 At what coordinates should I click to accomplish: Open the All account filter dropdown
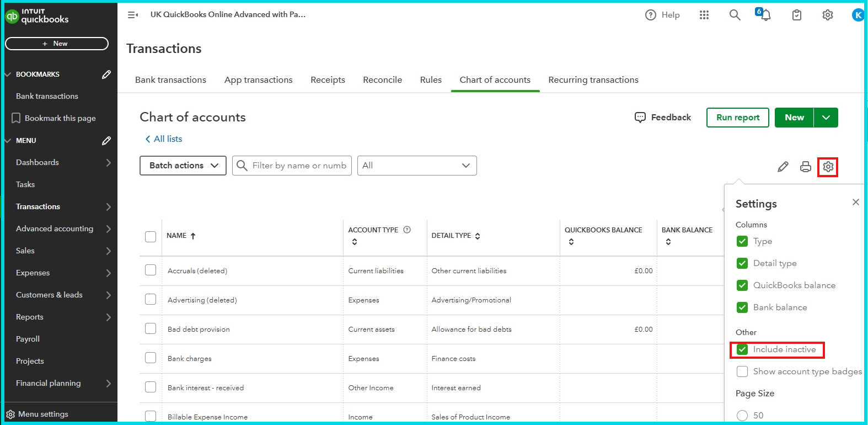pos(417,166)
